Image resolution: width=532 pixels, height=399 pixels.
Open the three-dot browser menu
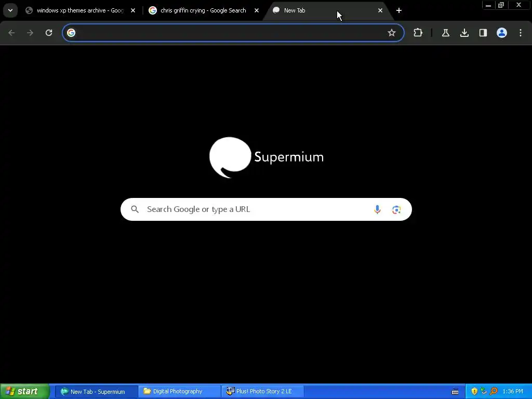pos(521,33)
